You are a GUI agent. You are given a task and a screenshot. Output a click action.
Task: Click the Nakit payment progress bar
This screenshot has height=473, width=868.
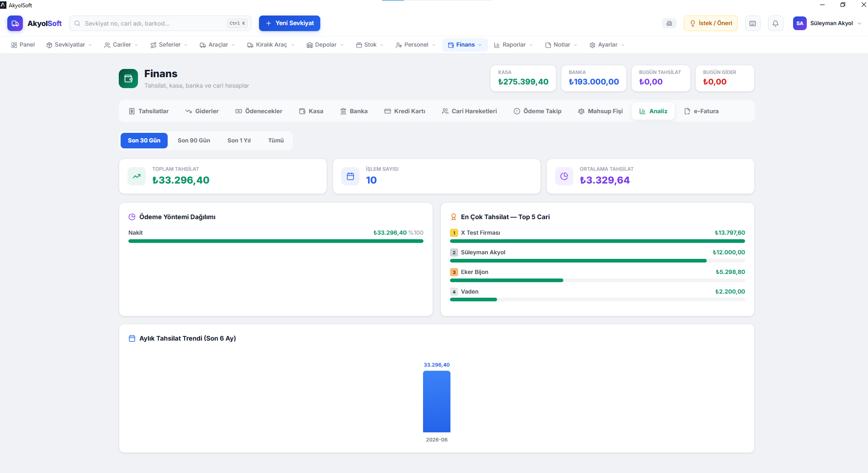276,241
